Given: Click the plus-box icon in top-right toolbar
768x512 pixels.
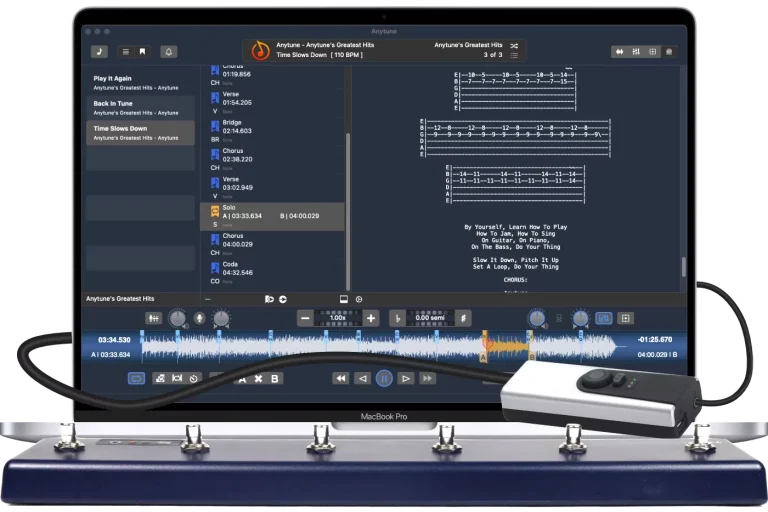Looking at the screenshot, I should coord(652,51).
